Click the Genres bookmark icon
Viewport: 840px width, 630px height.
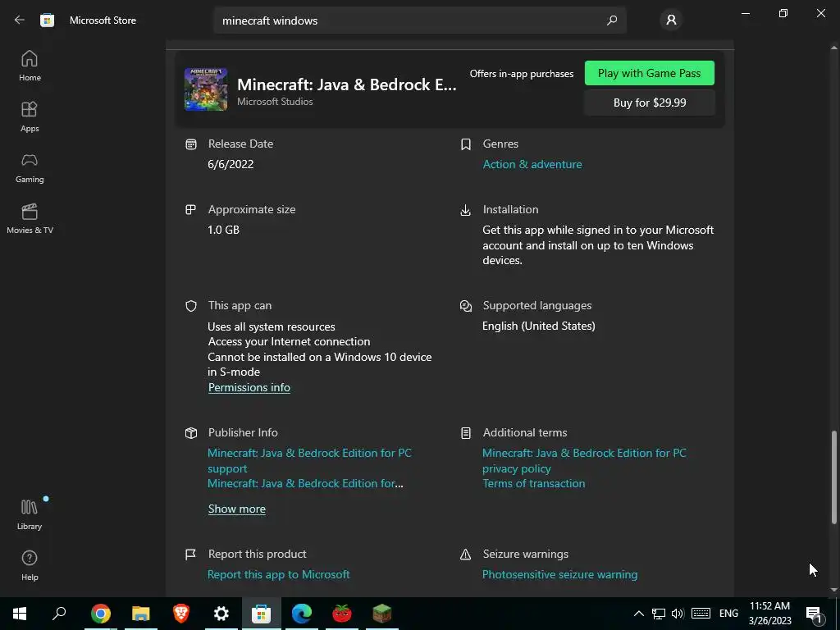click(x=466, y=144)
